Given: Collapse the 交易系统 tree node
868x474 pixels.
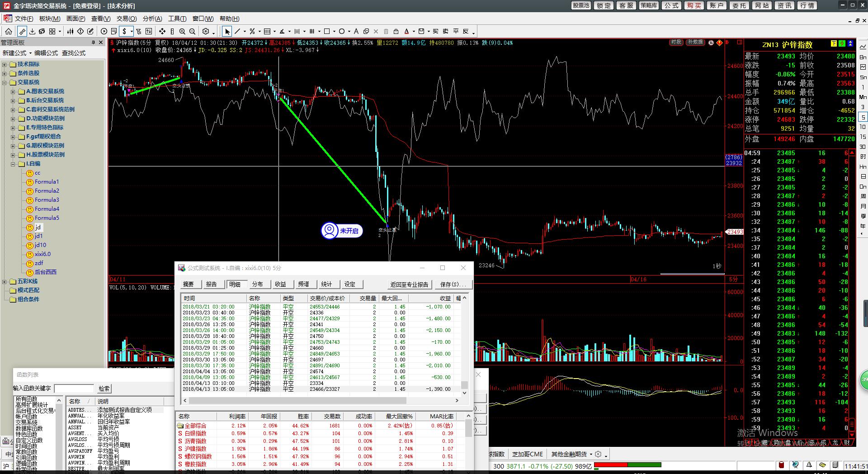Looking at the screenshot, I should coord(5,82).
